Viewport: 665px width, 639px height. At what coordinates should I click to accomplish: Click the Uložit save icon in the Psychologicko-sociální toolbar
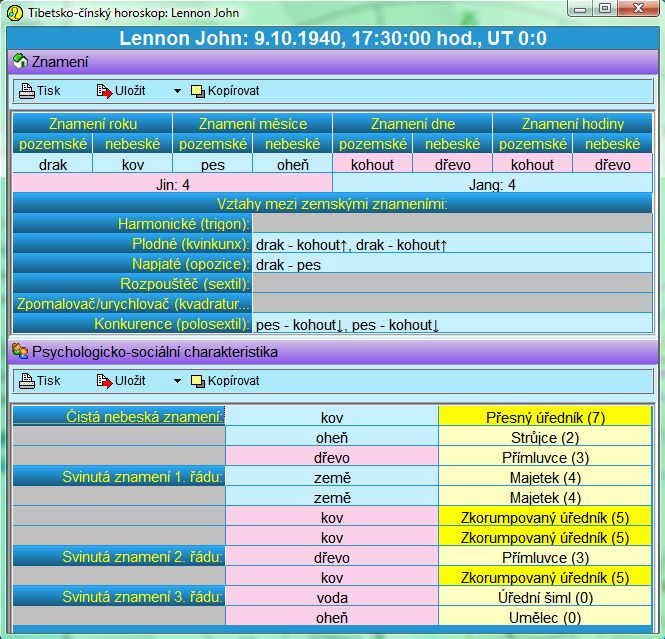[x=104, y=381]
